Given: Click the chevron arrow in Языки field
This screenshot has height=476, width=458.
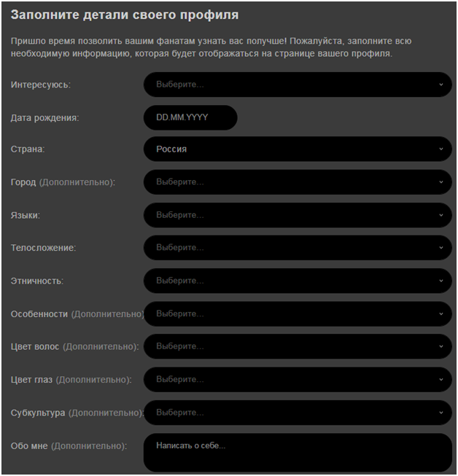Looking at the screenshot, I should 441,215.
